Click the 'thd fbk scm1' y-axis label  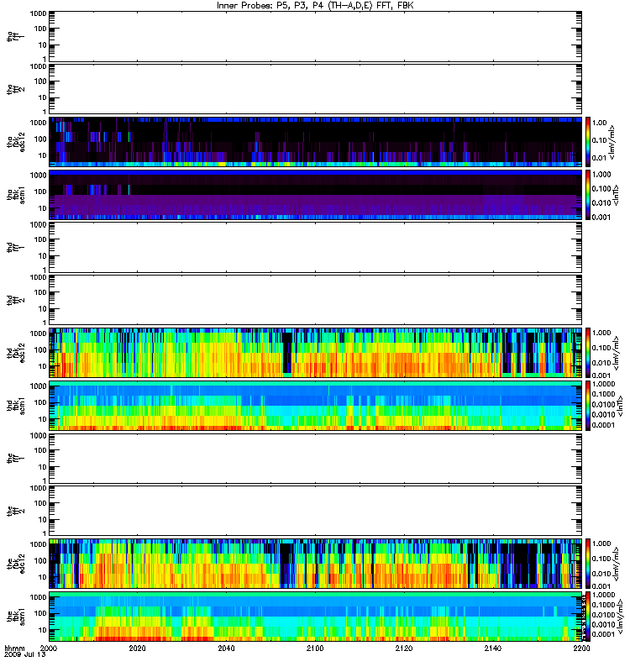[15, 406]
